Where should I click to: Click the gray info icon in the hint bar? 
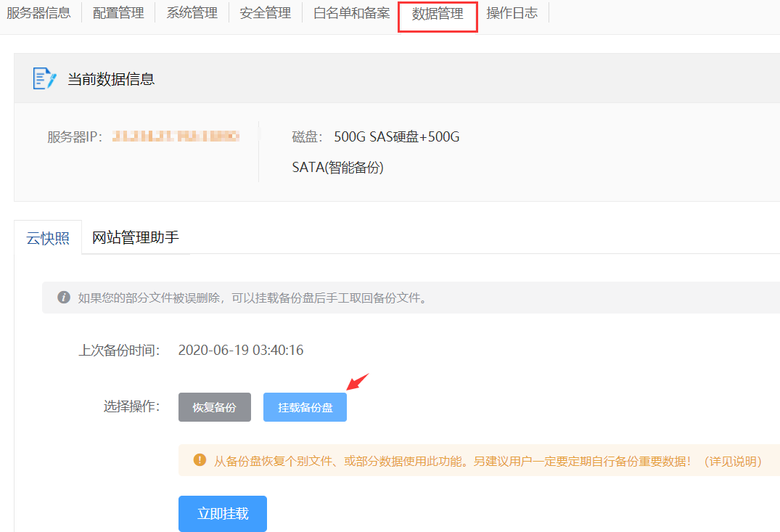[x=64, y=298]
